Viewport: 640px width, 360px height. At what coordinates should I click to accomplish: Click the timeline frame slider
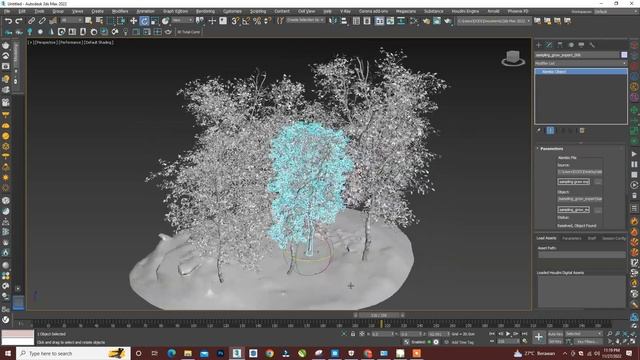point(379,315)
